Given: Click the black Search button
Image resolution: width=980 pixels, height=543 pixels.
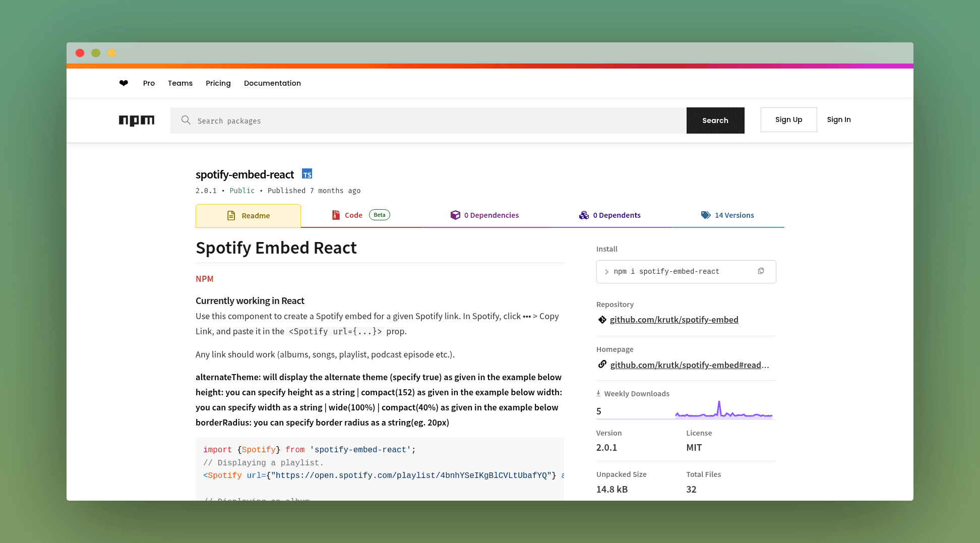Looking at the screenshot, I should [715, 120].
